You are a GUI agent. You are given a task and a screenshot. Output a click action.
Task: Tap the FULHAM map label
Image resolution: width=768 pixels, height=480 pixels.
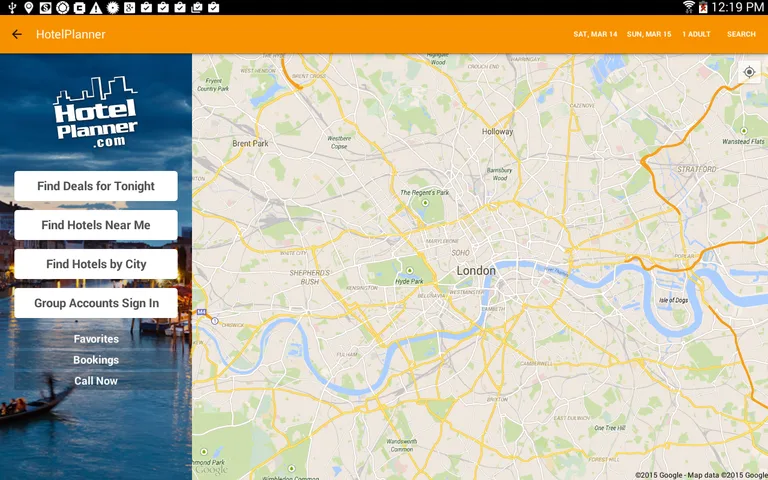(x=347, y=354)
